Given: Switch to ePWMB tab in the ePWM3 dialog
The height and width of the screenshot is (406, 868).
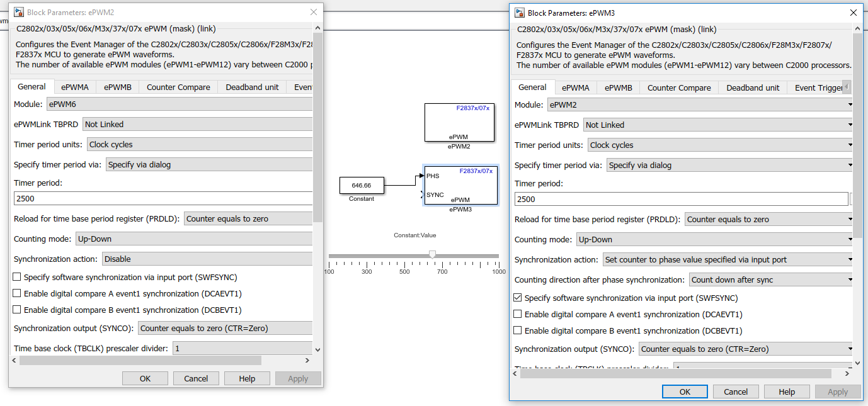Looking at the screenshot, I should click(619, 87).
